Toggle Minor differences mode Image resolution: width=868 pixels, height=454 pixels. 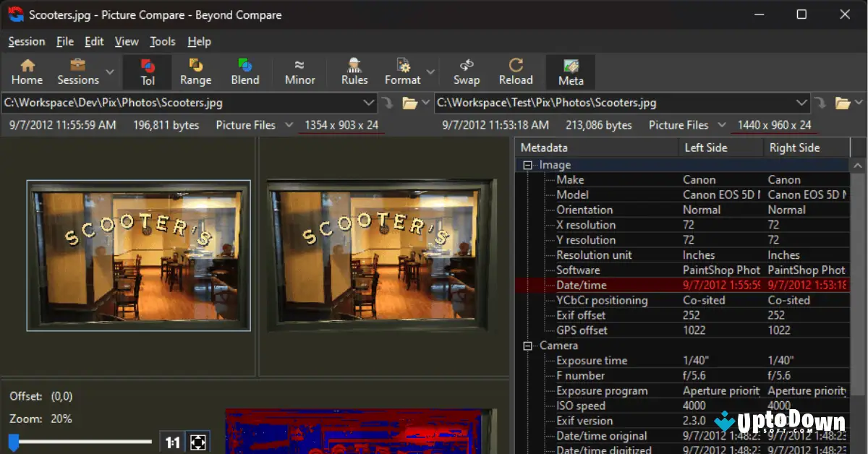coord(299,72)
